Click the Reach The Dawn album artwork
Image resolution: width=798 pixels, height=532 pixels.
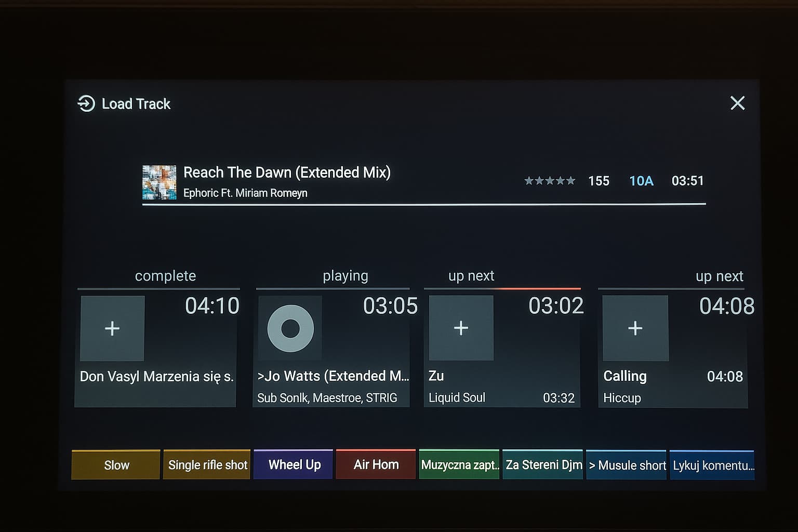159,182
